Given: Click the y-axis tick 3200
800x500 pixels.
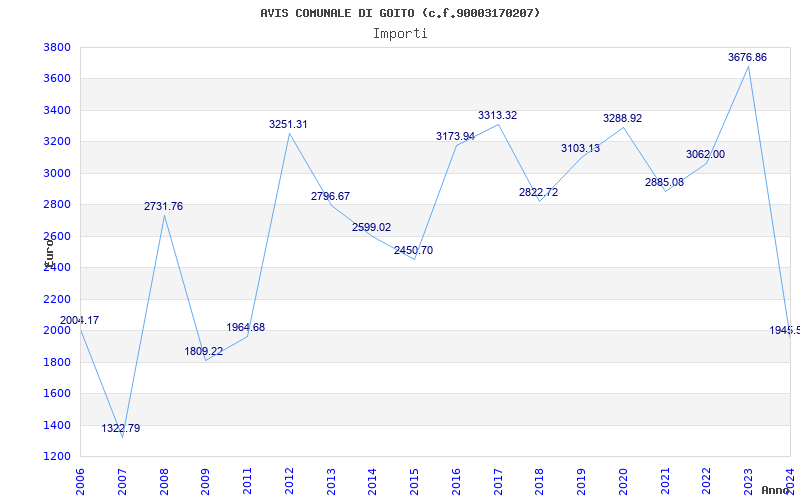Looking at the screenshot, I should click(x=57, y=141).
